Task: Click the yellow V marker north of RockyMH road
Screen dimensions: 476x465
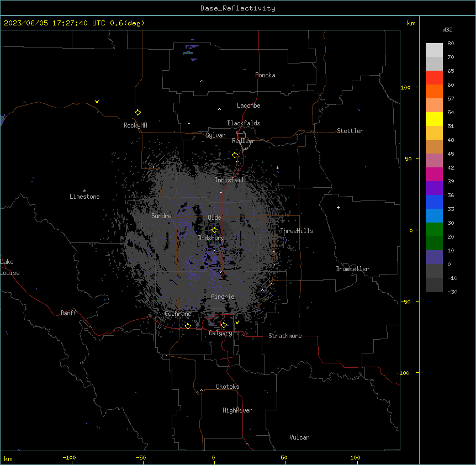Action: 97,102
